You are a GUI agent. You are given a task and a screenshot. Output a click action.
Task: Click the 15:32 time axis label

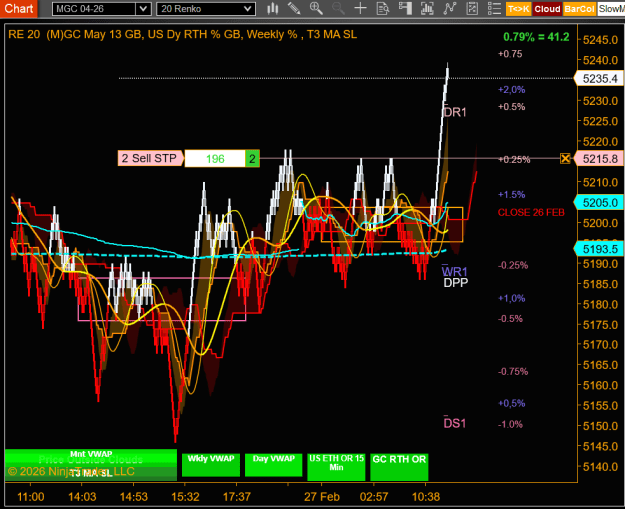point(185,497)
